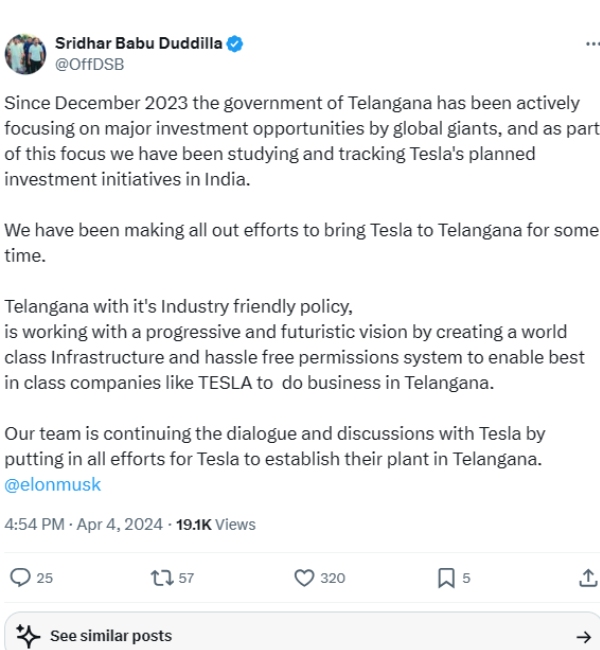This screenshot has height=650, width=600.
Task: Click the 57 reposts count
Action: [x=186, y=578]
